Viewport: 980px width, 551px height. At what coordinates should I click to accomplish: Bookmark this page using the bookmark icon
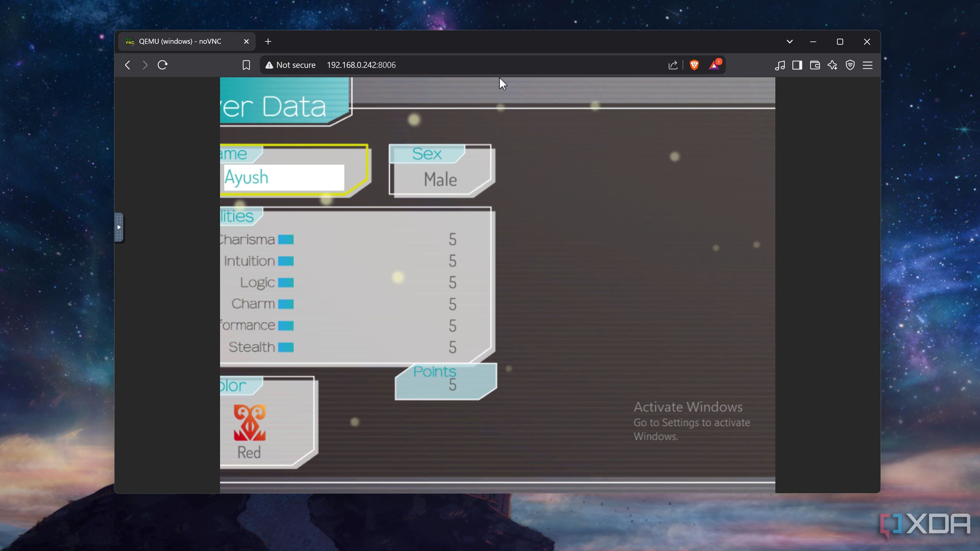pyautogui.click(x=246, y=65)
